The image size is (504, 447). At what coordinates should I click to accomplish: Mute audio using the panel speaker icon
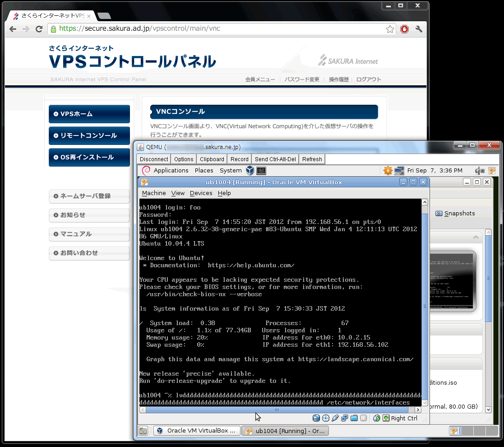477,171
